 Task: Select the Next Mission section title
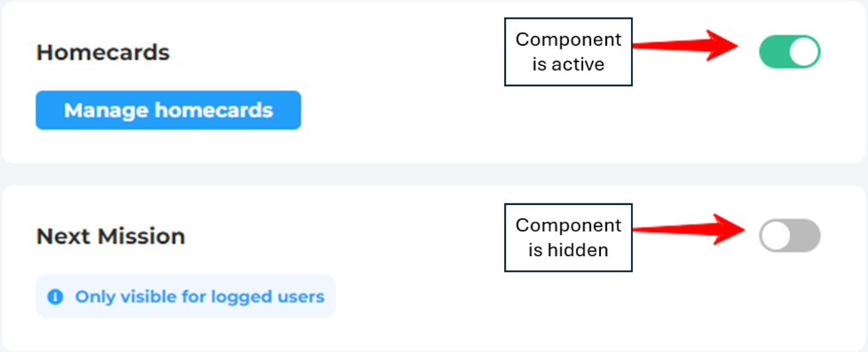click(x=110, y=236)
